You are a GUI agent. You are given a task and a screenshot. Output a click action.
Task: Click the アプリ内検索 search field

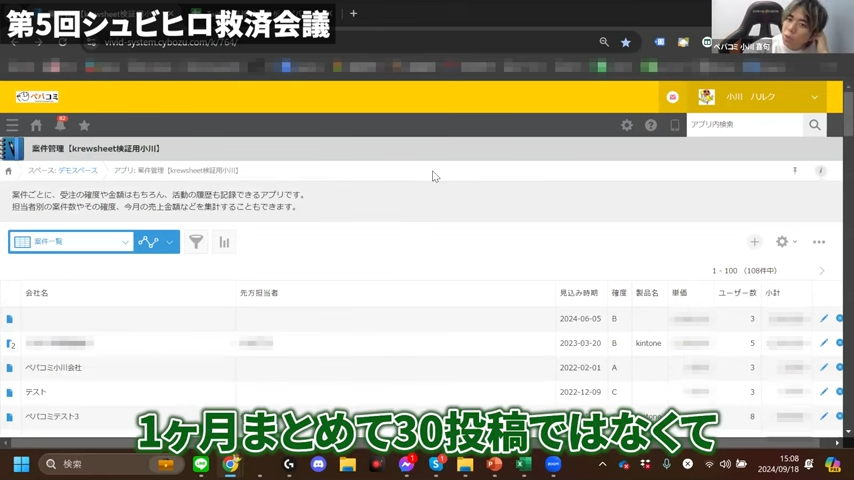click(x=745, y=125)
